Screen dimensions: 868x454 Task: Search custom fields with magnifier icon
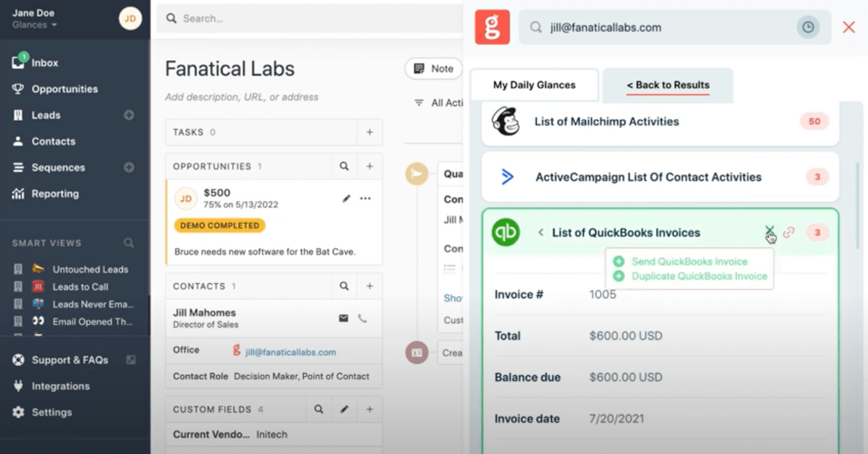tap(319, 409)
